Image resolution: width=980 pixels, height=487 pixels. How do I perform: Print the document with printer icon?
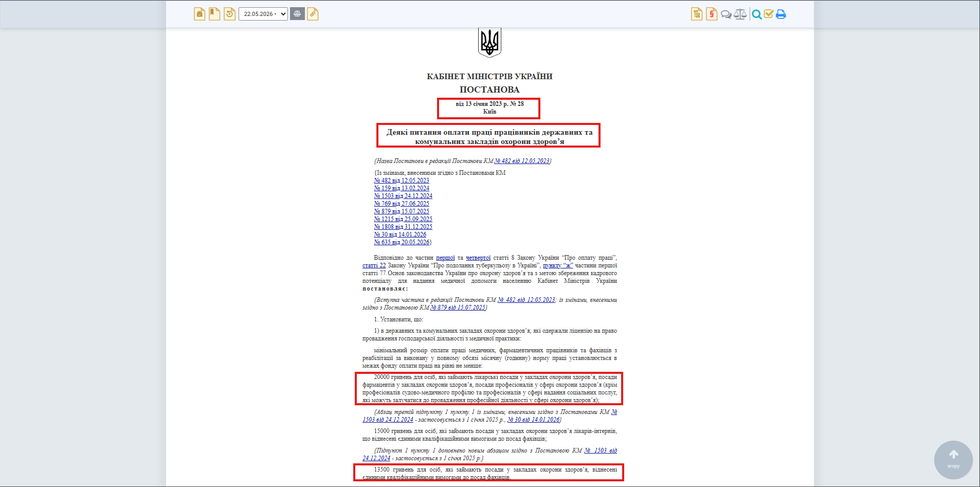click(781, 14)
